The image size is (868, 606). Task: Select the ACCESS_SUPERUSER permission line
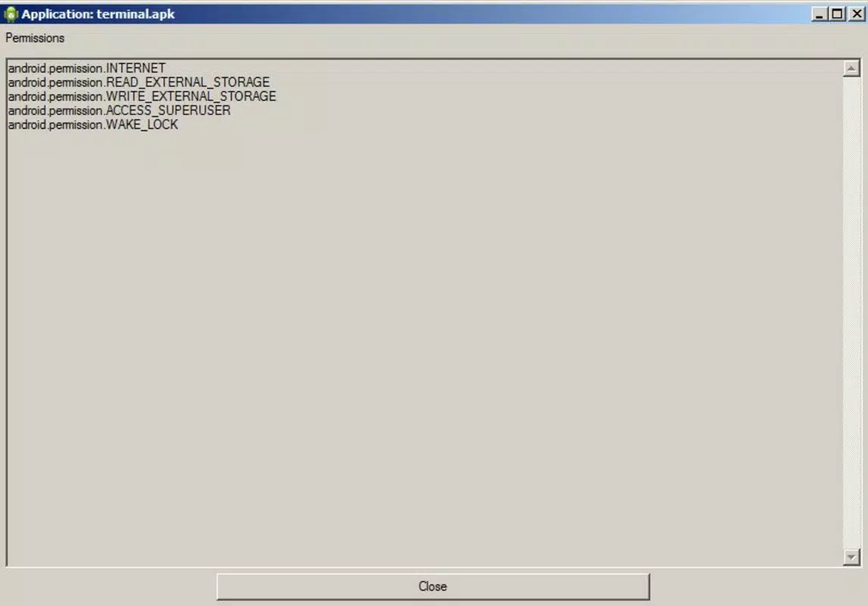[x=120, y=111]
